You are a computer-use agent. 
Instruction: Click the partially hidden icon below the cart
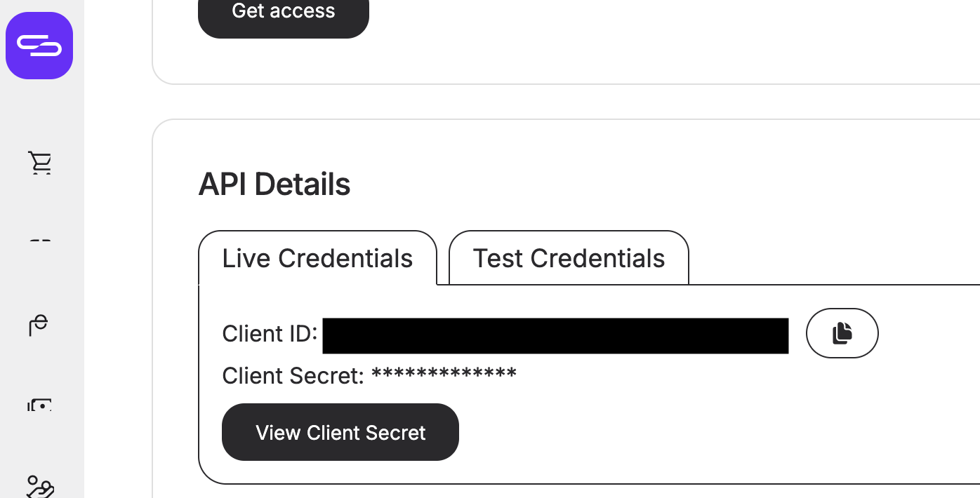pos(41,241)
